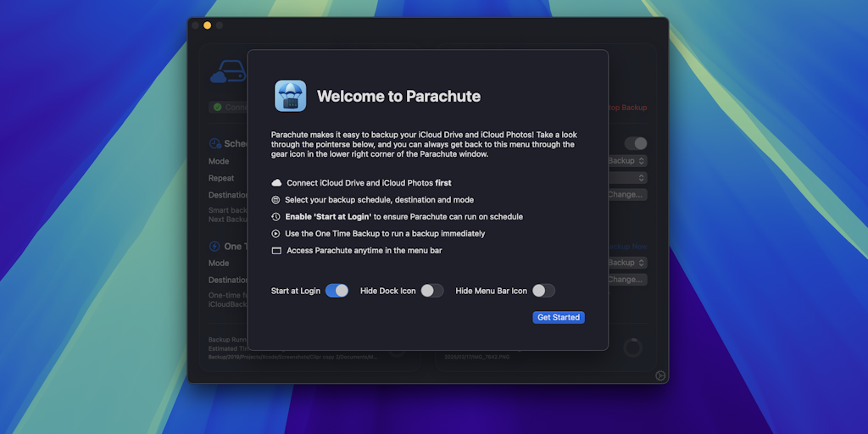Turn on the Hide Menu Bar Icon switch

coord(543,291)
